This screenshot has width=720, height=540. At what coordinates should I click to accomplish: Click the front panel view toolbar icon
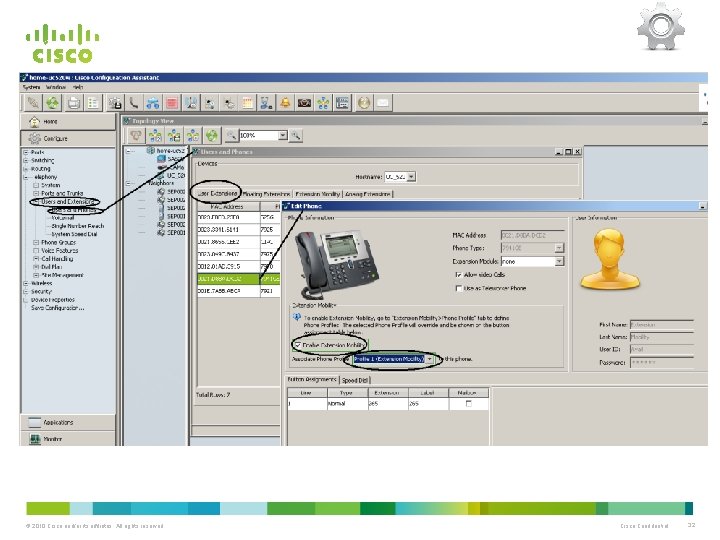[x=342, y=103]
